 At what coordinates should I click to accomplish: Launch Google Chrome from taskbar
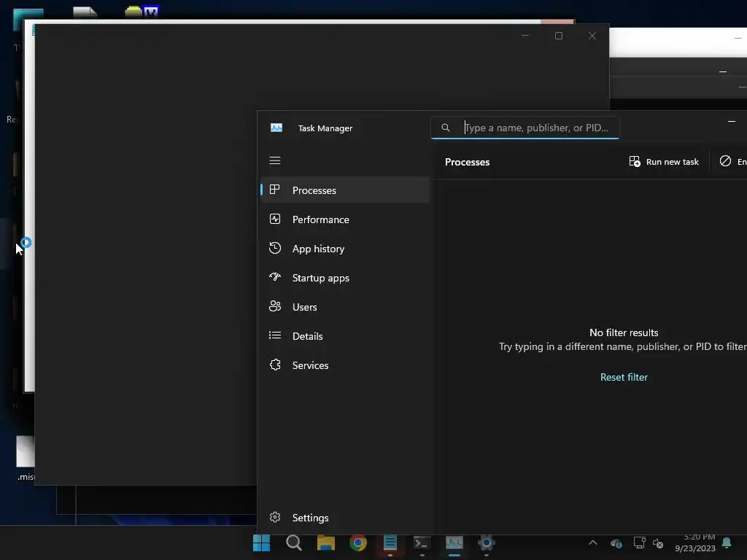click(x=357, y=542)
